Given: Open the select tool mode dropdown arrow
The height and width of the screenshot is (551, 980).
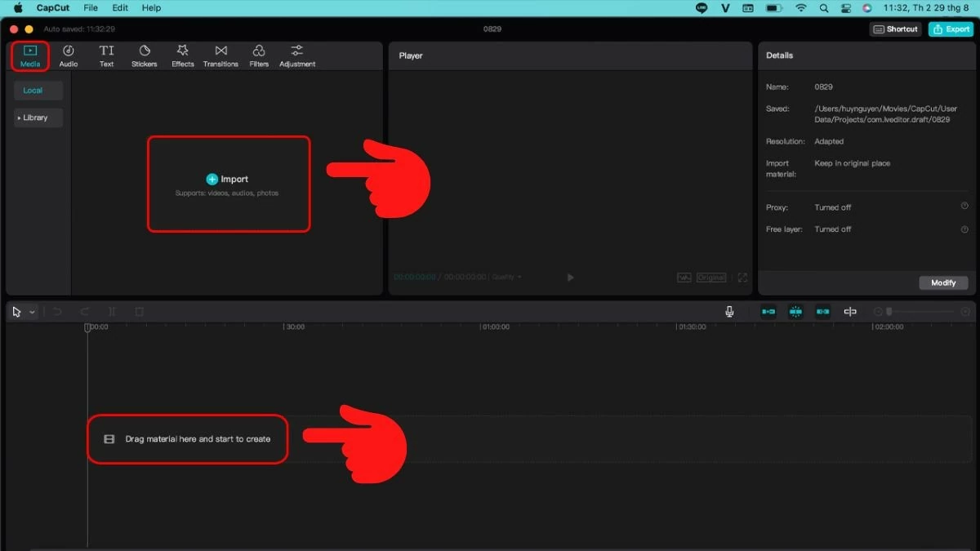Looking at the screenshot, I should (x=33, y=312).
